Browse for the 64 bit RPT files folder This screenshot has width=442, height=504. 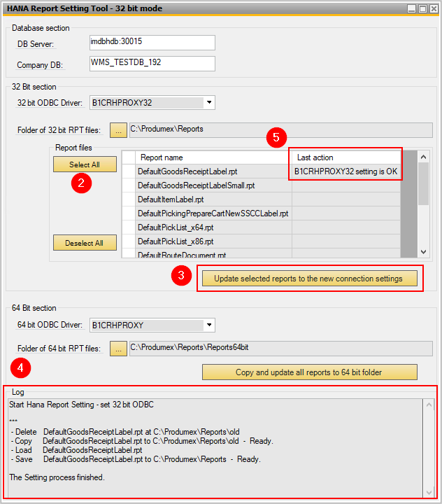coord(119,349)
